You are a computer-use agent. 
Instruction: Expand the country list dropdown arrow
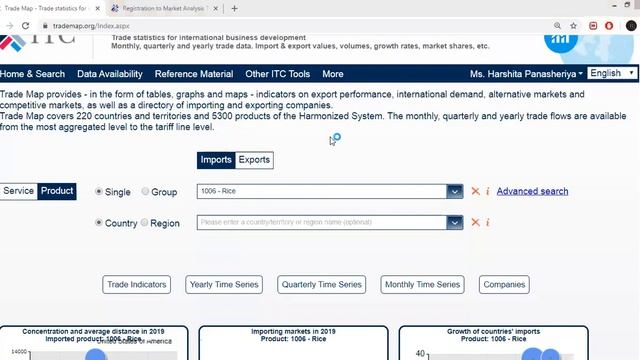click(455, 222)
